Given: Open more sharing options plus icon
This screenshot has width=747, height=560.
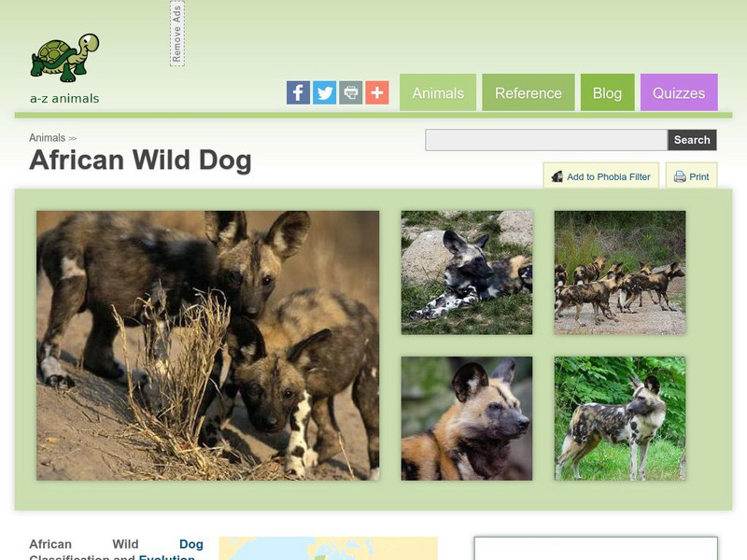Looking at the screenshot, I should tap(377, 92).
